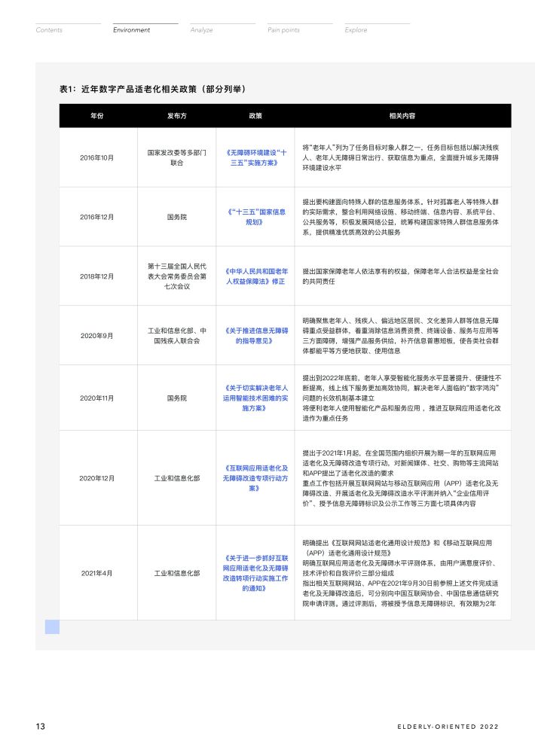
Task: Click the 国家发改委等多部门联合 publisher cell
Action: pos(176,157)
